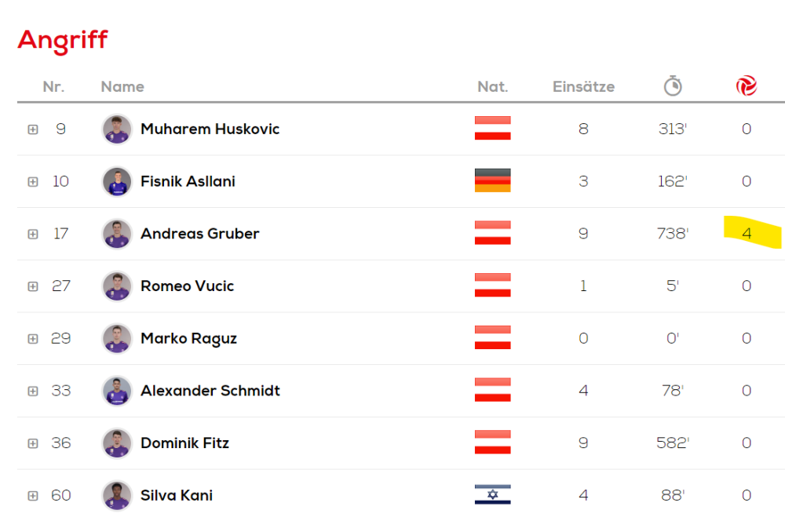
Task: Sort by the Nr. column header
Action: (53, 86)
